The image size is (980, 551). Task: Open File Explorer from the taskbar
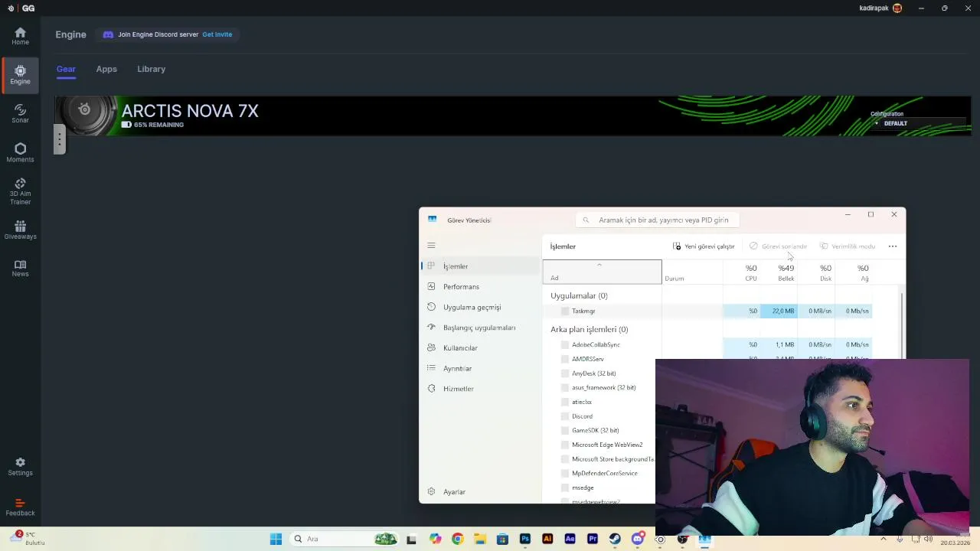(479, 539)
